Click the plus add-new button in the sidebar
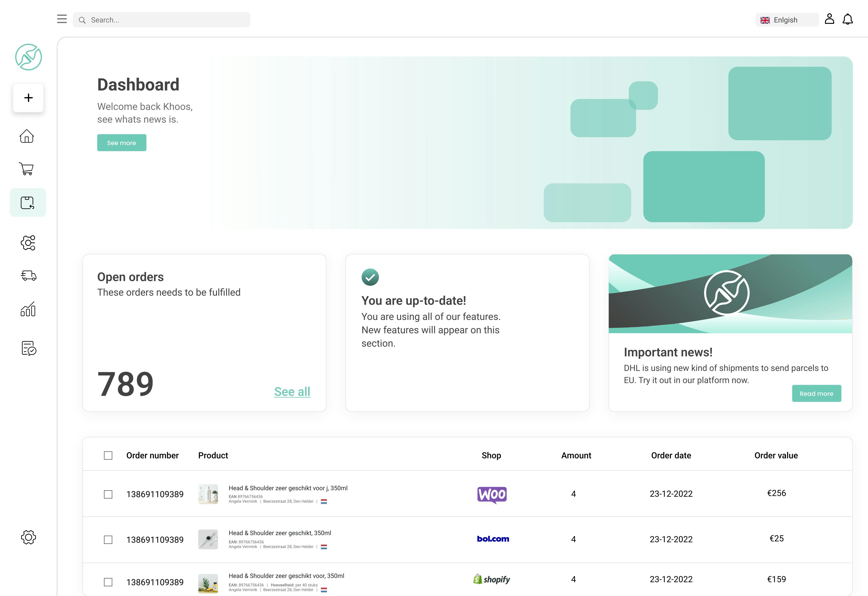Image resolution: width=868 pixels, height=596 pixels. (28, 98)
